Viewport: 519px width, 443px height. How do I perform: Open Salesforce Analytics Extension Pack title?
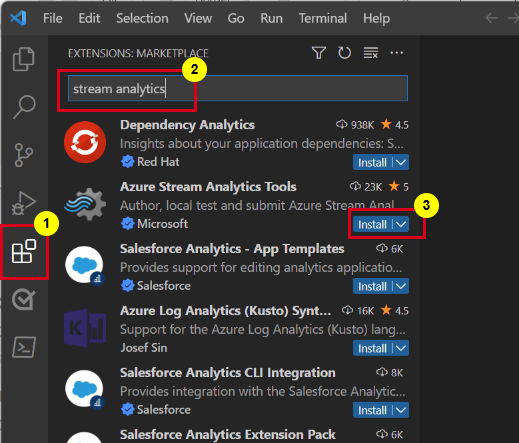[x=228, y=435]
